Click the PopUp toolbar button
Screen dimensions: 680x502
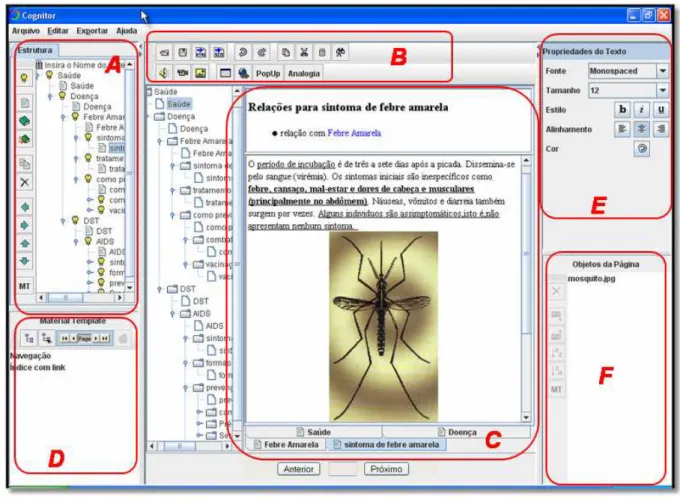[x=268, y=73]
